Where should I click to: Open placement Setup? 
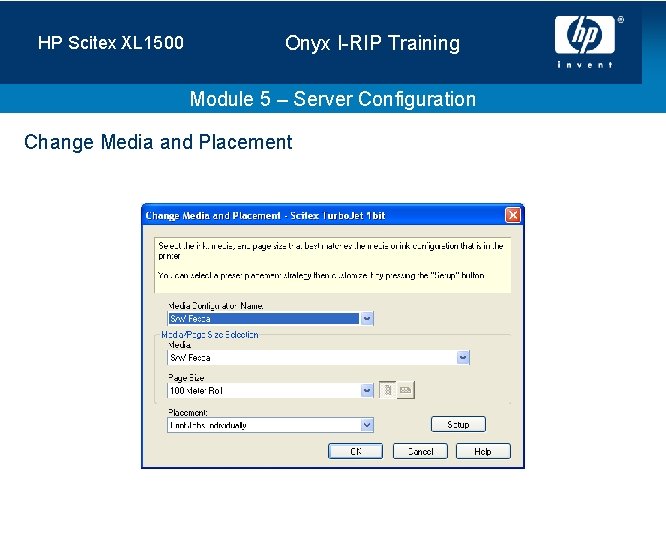click(x=458, y=424)
